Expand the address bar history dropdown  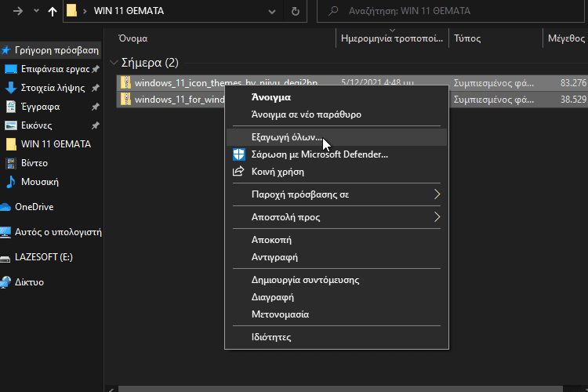272,11
